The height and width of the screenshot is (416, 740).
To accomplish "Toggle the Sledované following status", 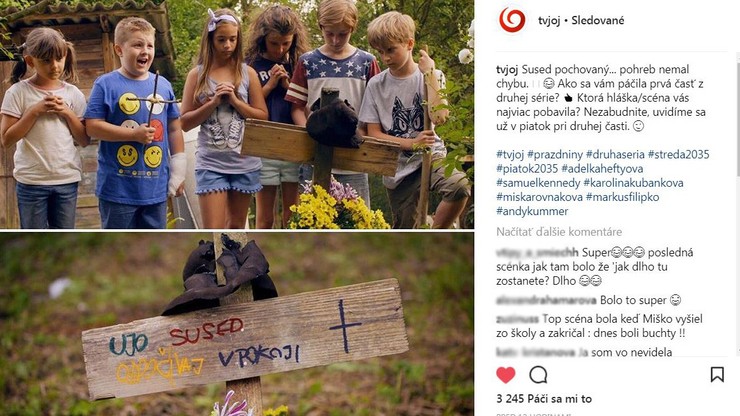I will point(597,20).
